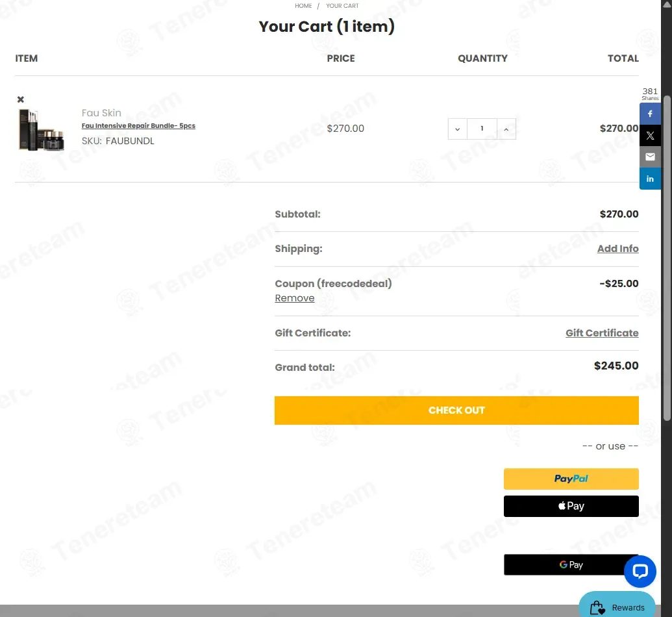The width and height of the screenshot is (672, 617).
Task: Open the Fau Skin bundle product thumbnail
Action: (41, 129)
